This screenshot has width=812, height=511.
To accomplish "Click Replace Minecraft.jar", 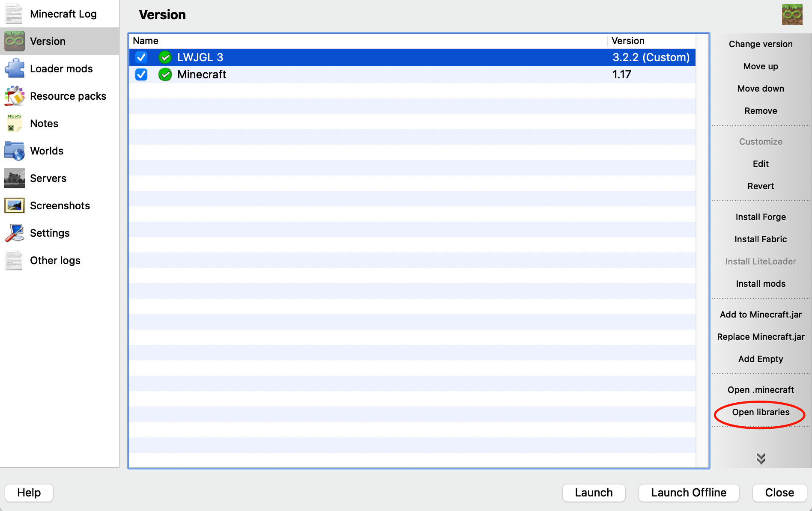I will click(x=761, y=337).
